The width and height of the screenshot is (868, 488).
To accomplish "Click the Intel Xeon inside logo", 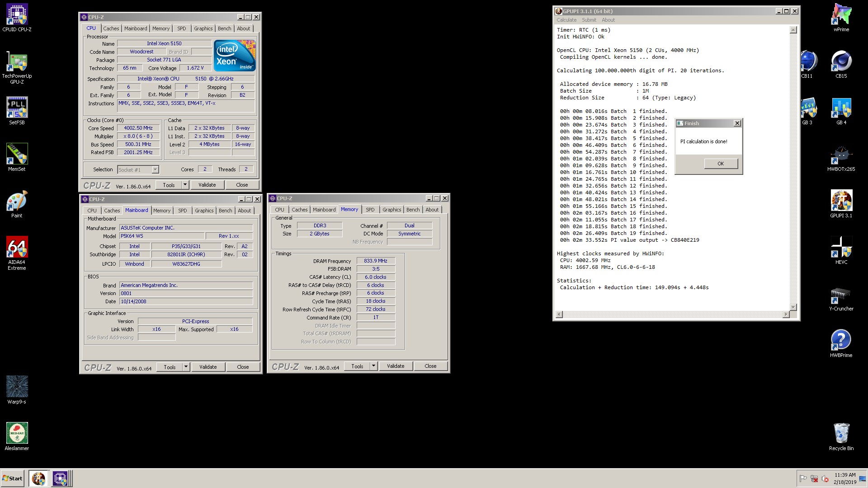I will (235, 56).
